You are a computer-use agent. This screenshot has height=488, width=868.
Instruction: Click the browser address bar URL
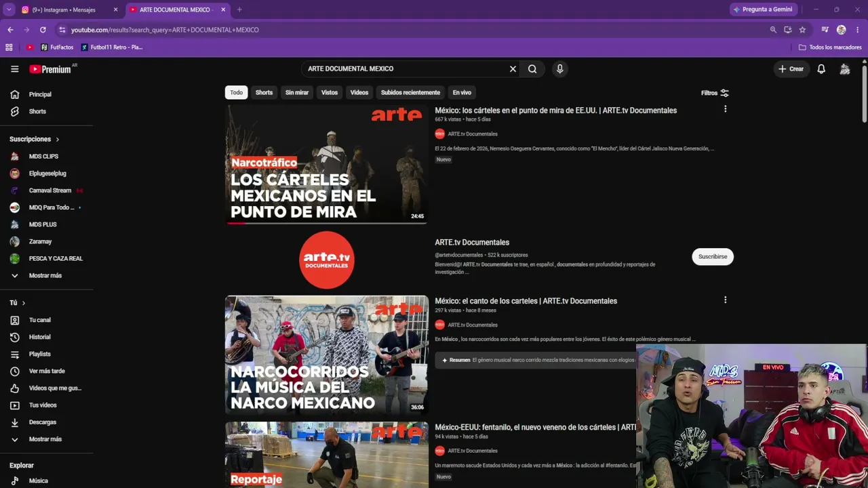(165, 30)
